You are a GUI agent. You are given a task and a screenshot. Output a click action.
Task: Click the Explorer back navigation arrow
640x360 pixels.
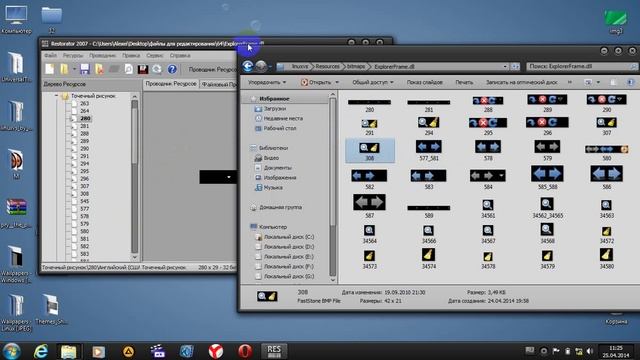(x=248, y=66)
